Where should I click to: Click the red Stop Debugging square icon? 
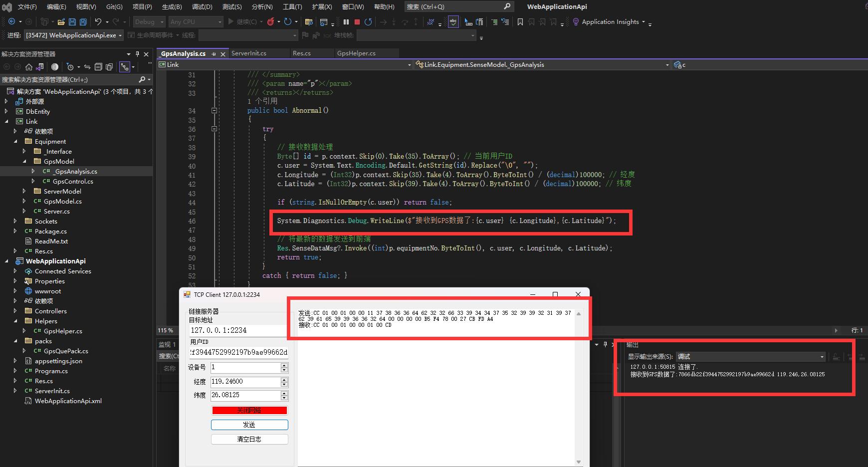[357, 22]
